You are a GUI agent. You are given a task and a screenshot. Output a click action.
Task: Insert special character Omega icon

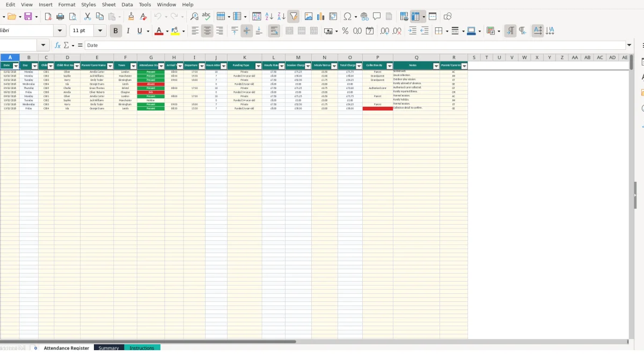point(348,17)
